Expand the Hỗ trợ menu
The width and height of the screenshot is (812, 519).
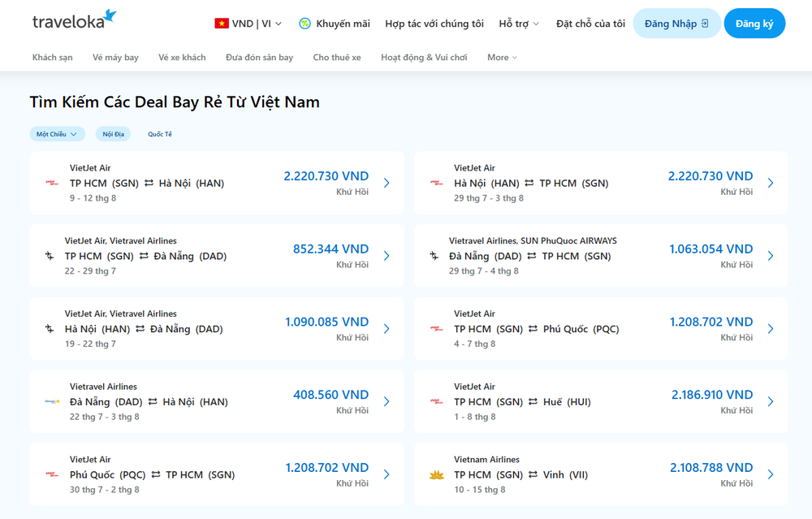[x=519, y=24]
